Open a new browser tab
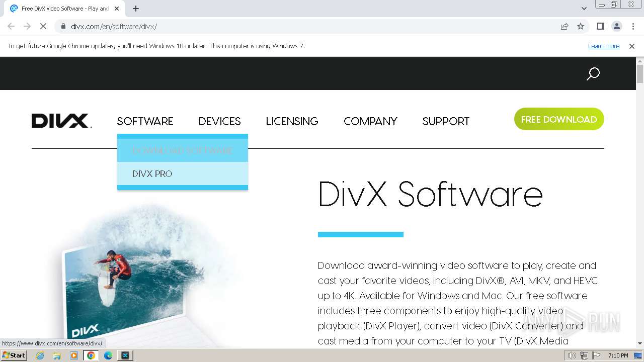Image resolution: width=644 pixels, height=362 pixels. (x=136, y=9)
